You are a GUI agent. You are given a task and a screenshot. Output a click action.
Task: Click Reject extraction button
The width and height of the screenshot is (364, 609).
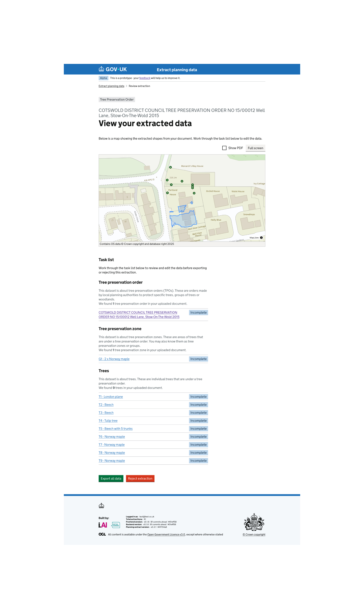click(x=140, y=478)
